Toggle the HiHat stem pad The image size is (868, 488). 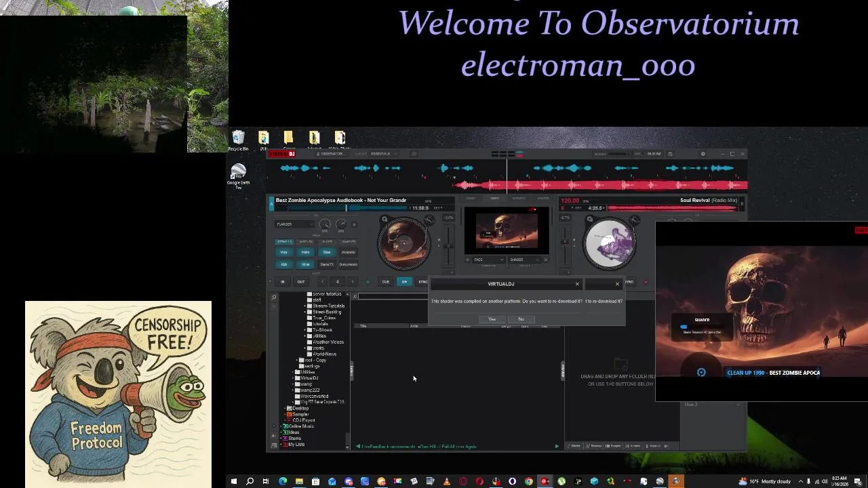pos(305,264)
